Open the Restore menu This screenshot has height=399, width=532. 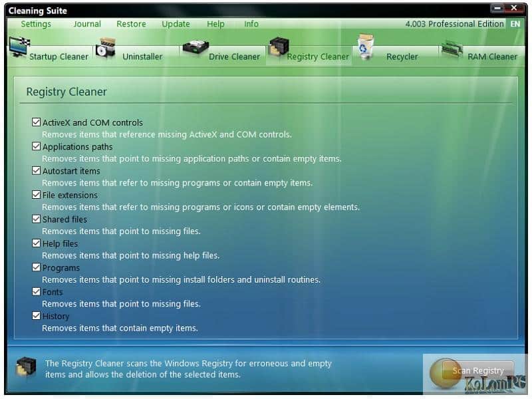[131, 24]
